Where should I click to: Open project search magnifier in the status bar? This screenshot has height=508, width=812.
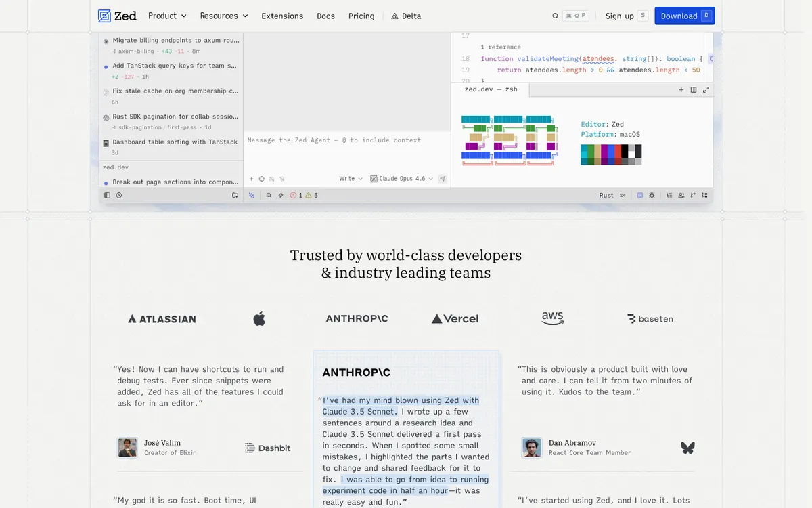click(269, 195)
